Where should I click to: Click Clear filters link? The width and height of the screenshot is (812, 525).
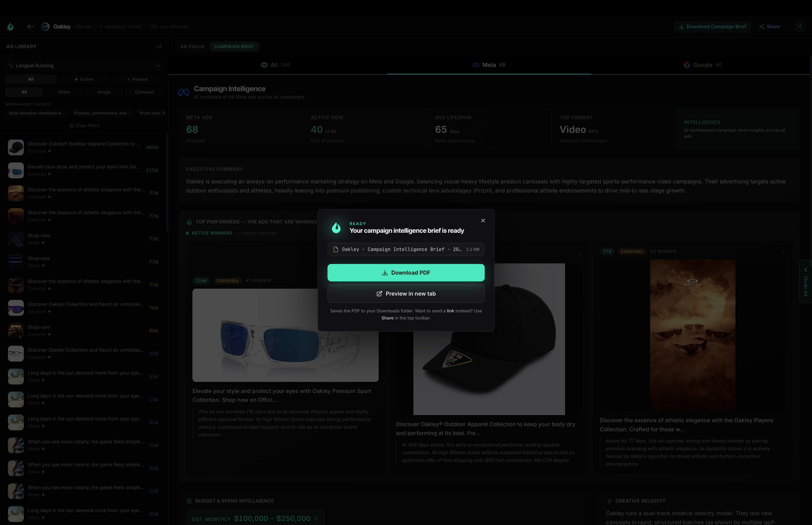[x=84, y=126]
